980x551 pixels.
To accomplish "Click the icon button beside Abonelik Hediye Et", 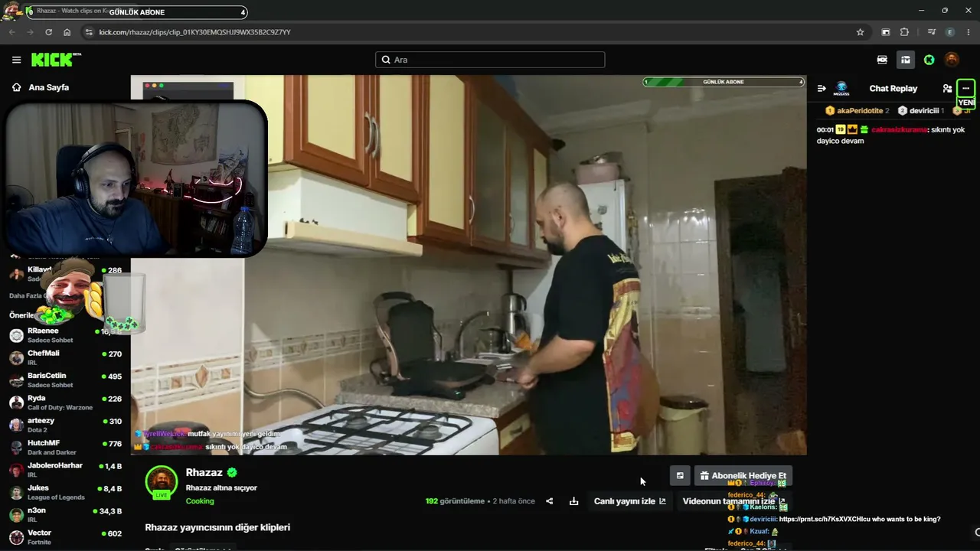I will pyautogui.click(x=680, y=476).
